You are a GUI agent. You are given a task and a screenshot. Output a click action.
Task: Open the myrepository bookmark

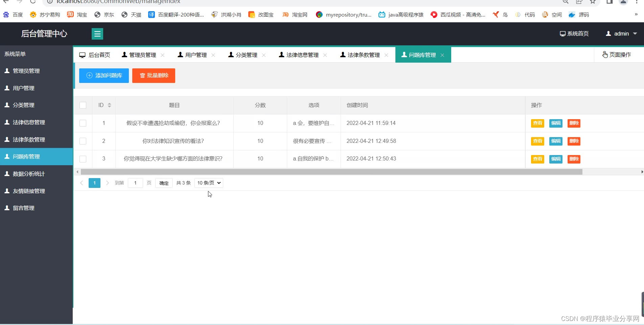pyautogui.click(x=343, y=15)
